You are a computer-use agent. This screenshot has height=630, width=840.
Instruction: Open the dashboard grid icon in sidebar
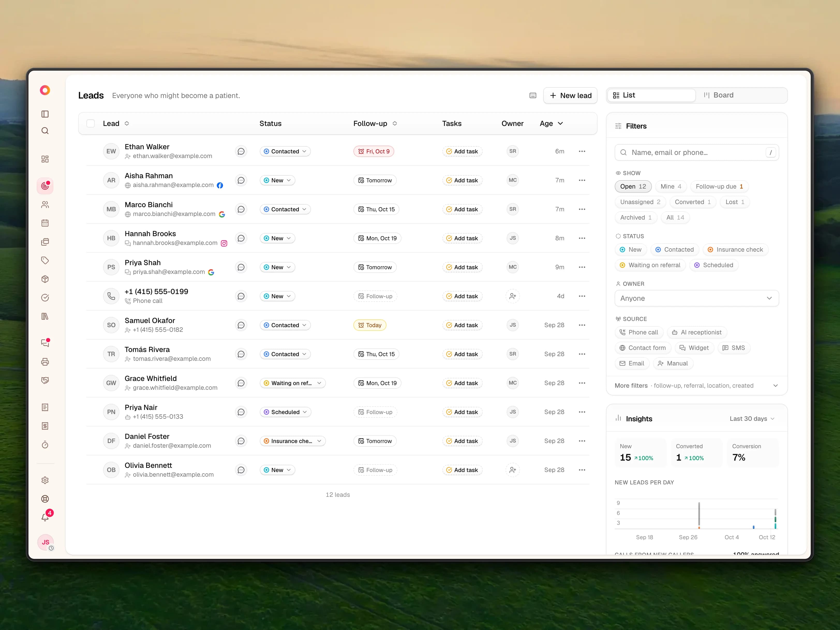45,159
